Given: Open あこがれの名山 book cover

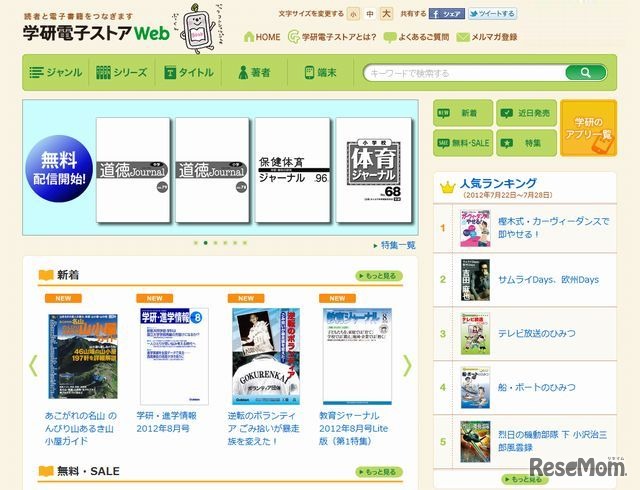Looking at the screenshot, I should pyautogui.click(x=83, y=356).
